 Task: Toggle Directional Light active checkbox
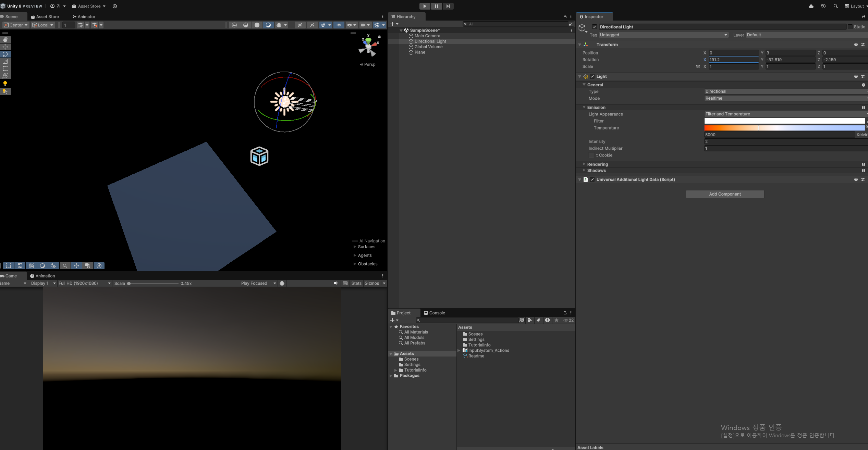click(595, 27)
